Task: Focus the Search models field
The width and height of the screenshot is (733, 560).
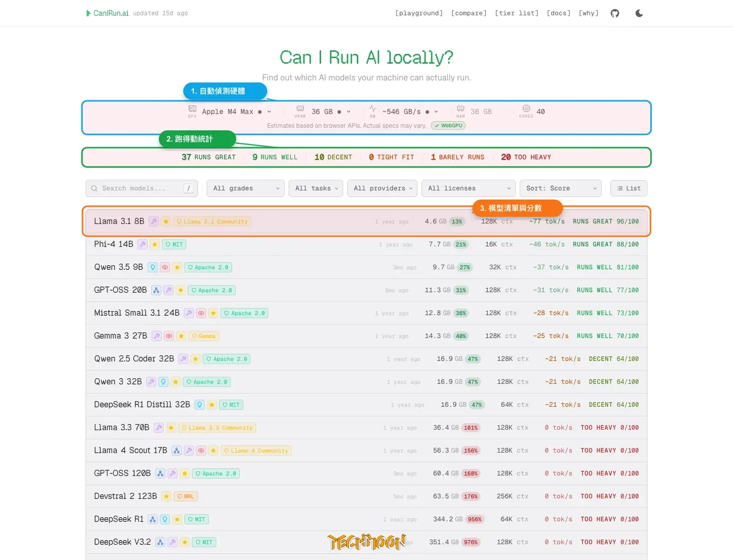Action: coord(142,188)
